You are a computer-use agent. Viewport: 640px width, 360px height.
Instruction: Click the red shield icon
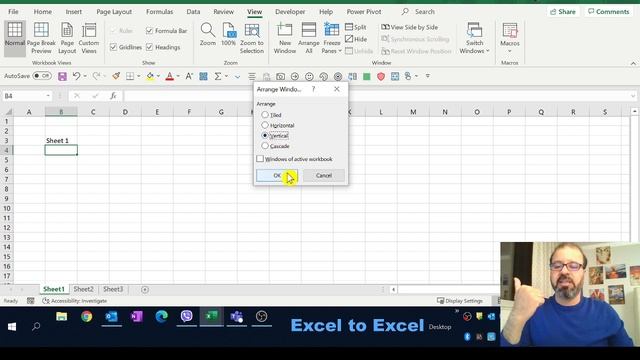(x=381, y=76)
